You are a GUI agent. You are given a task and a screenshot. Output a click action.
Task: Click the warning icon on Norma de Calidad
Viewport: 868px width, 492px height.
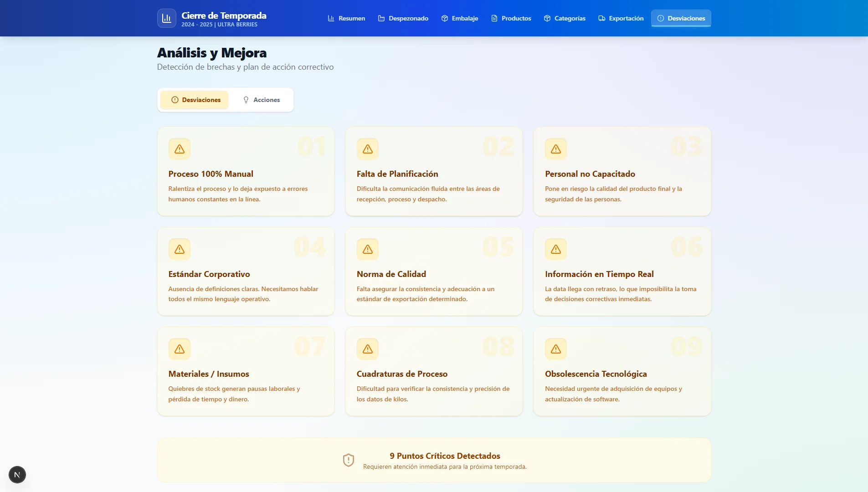(x=368, y=249)
